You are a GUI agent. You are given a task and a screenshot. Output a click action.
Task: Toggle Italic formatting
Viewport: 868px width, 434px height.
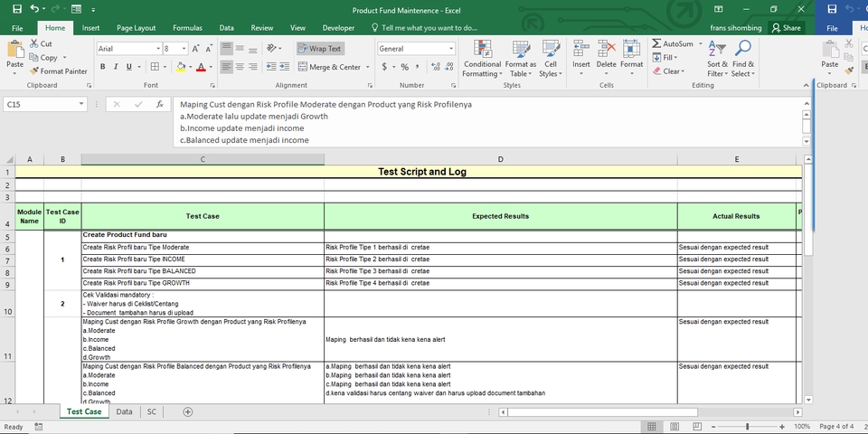tap(116, 67)
